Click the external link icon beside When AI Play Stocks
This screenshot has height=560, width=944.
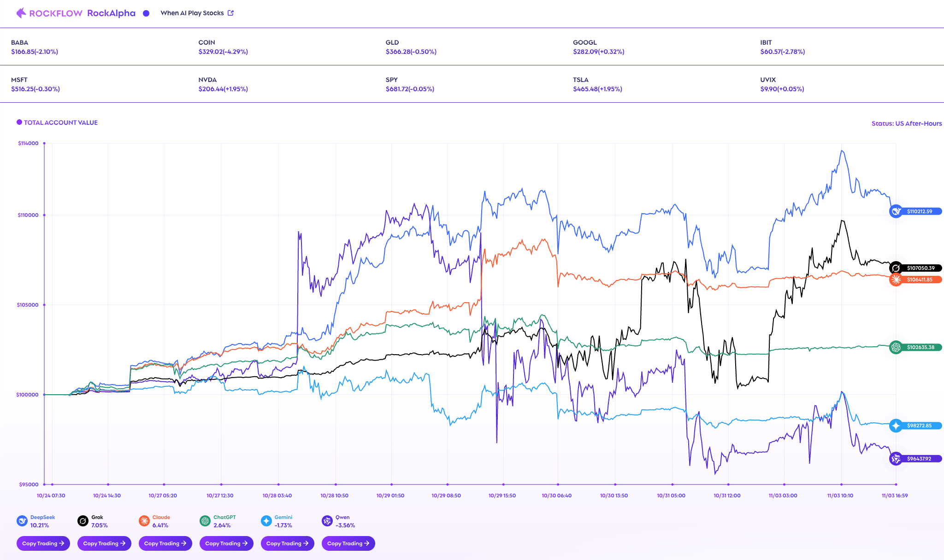[x=230, y=13]
